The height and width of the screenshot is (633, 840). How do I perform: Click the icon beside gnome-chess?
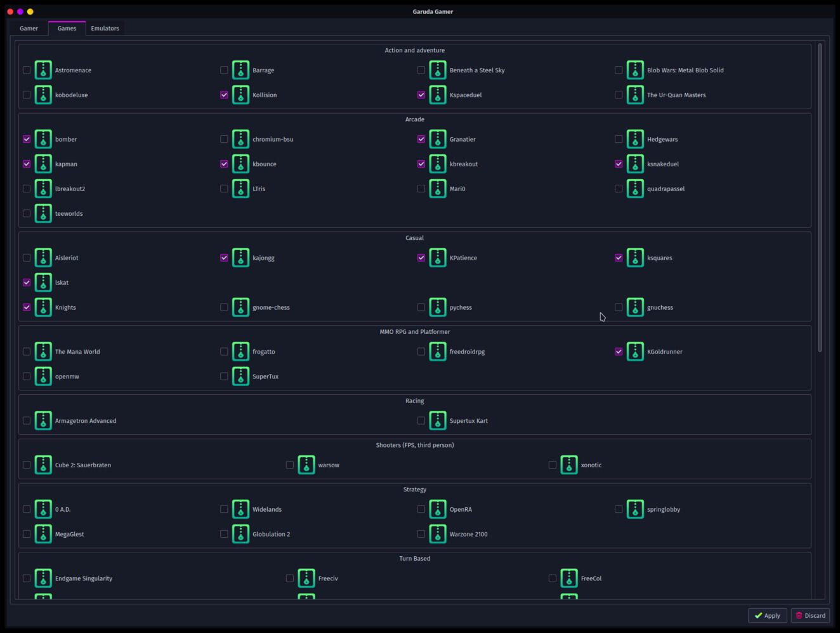click(241, 307)
